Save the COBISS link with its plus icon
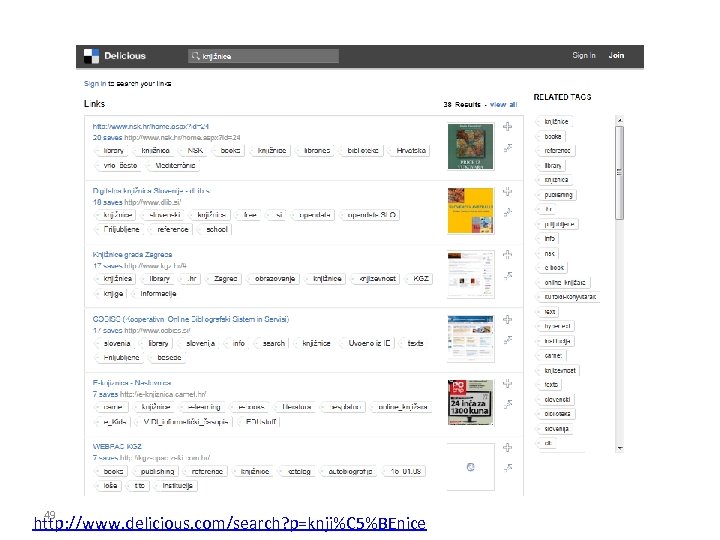 tap(507, 319)
